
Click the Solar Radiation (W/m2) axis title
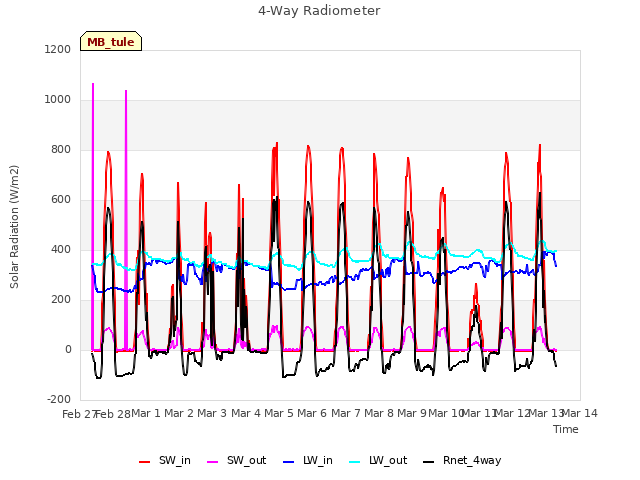pyautogui.click(x=14, y=227)
